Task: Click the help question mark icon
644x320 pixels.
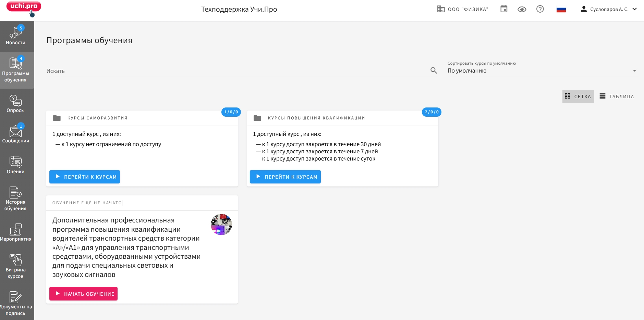Action: [540, 9]
